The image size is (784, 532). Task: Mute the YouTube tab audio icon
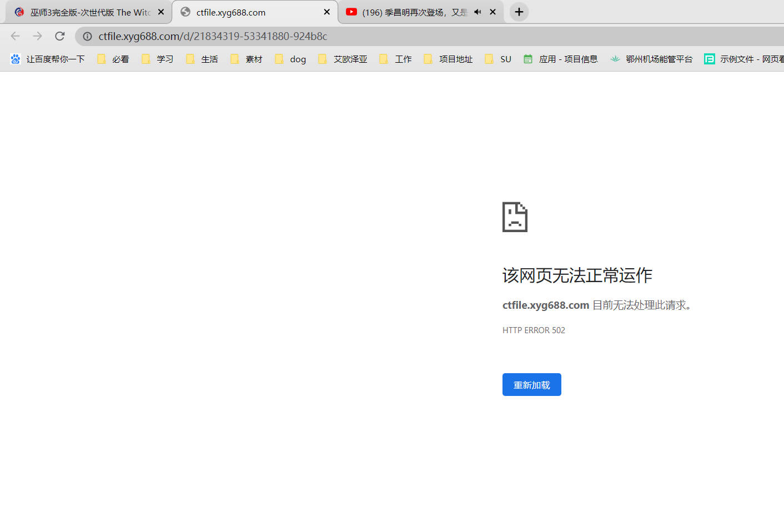tap(478, 12)
